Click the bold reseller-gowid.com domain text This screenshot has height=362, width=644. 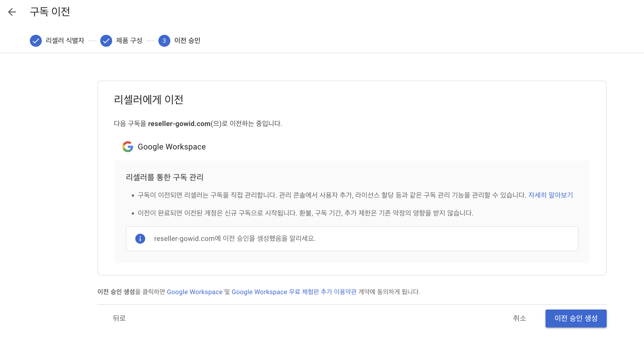click(179, 124)
